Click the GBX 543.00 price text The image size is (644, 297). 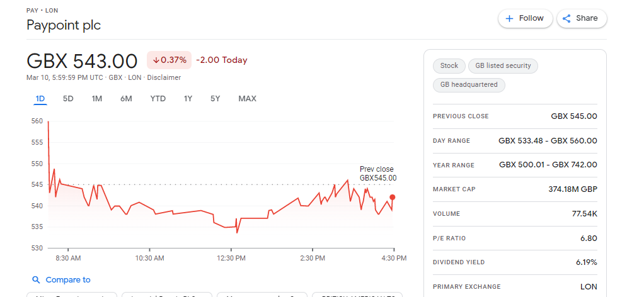click(82, 60)
